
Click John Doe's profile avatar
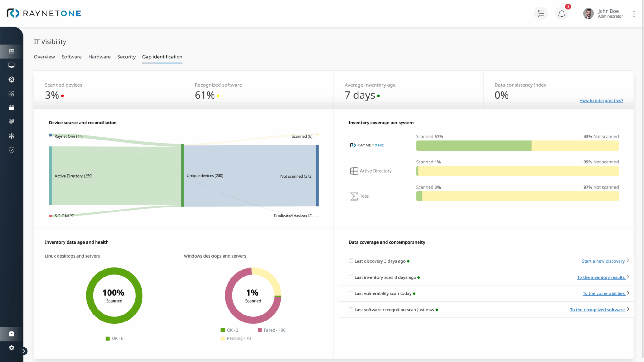point(588,13)
